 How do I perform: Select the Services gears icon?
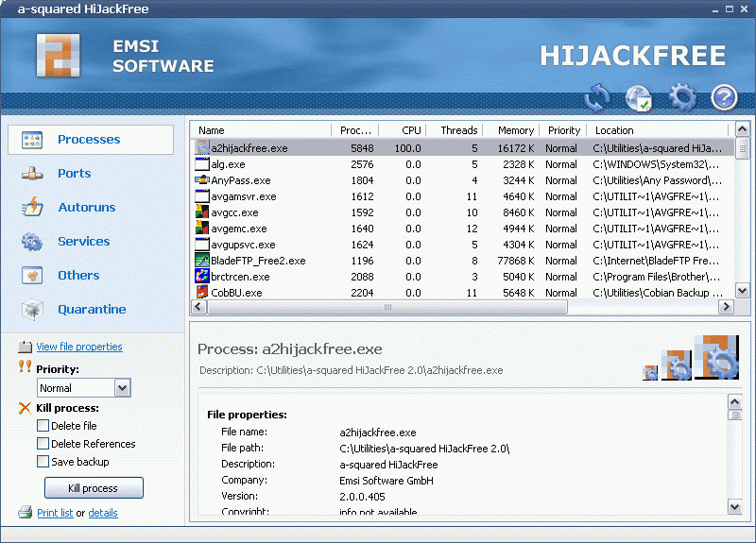[32, 242]
